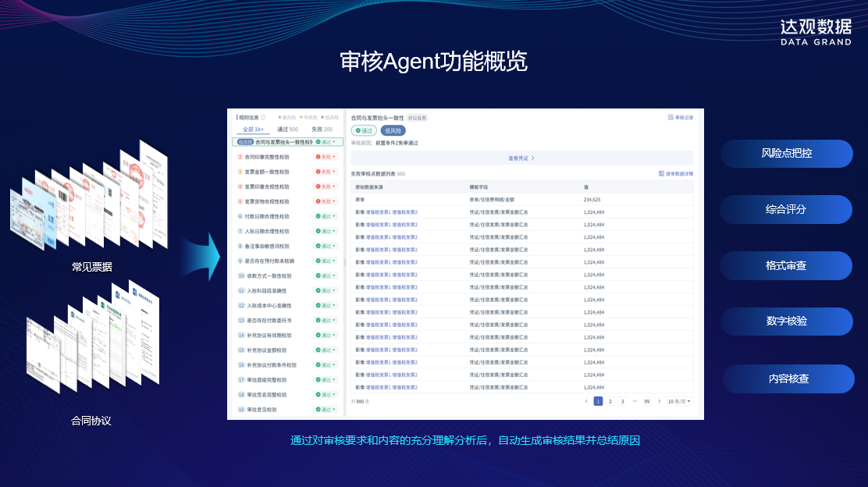Click the pagination ellipsis icon
The height and width of the screenshot is (487, 868).
[635, 401]
